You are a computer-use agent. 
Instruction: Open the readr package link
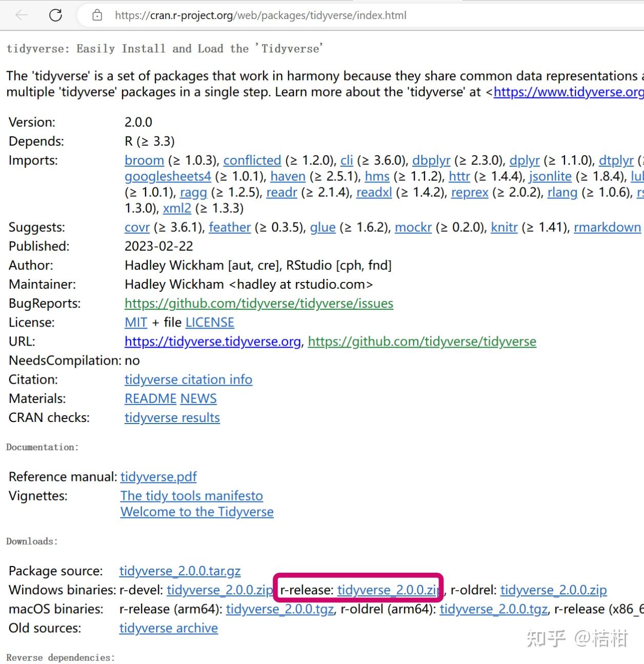click(x=281, y=192)
